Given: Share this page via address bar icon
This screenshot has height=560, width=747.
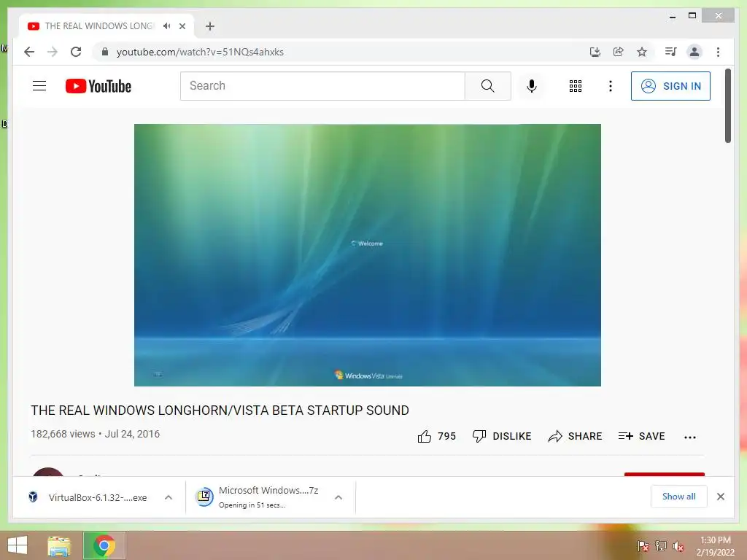Looking at the screenshot, I should pos(619,52).
